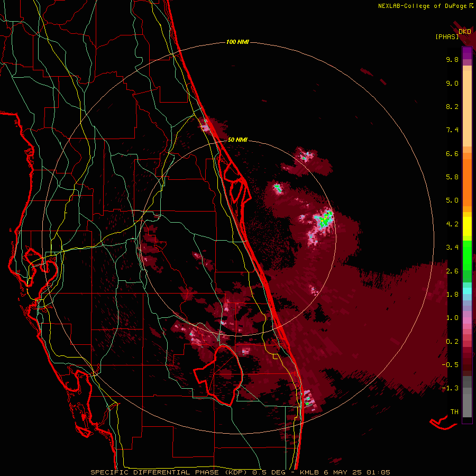Click the -1.3 value on the color scale
This screenshot has width=476, height=476.
tap(450, 388)
